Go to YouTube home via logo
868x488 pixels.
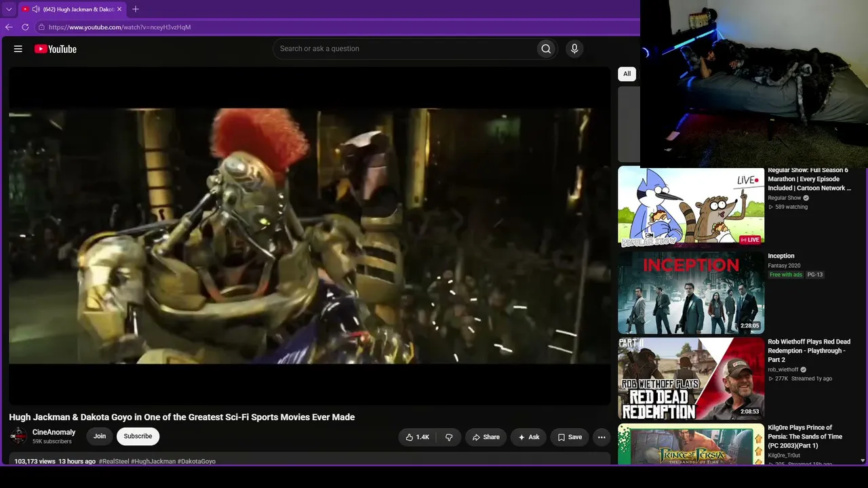[x=56, y=49]
